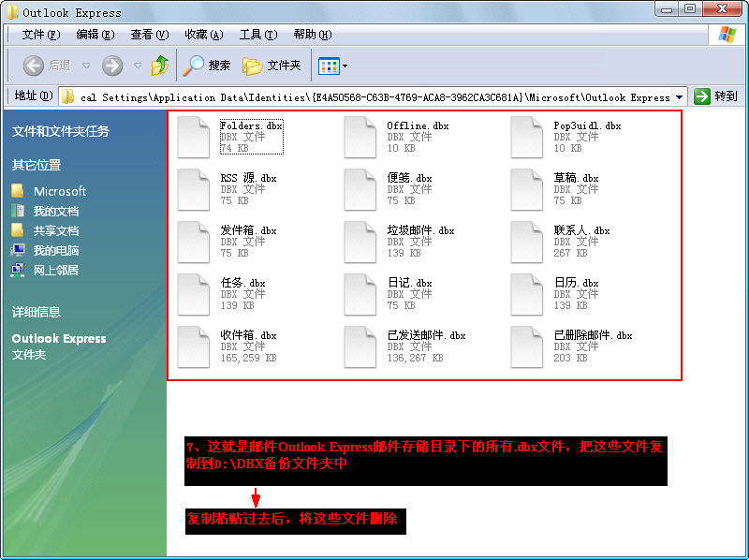Click the Back arrow button
The height and width of the screenshot is (560, 749).
(x=34, y=66)
